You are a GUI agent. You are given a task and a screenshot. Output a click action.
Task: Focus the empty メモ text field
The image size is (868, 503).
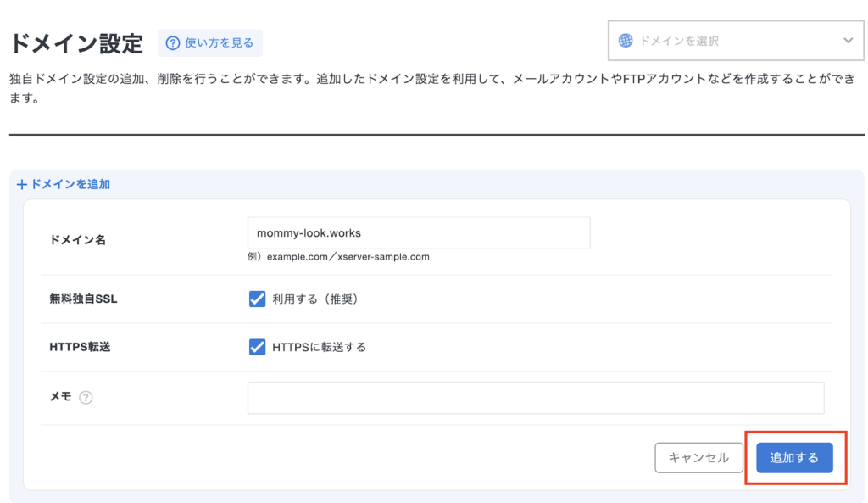click(535, 398)
